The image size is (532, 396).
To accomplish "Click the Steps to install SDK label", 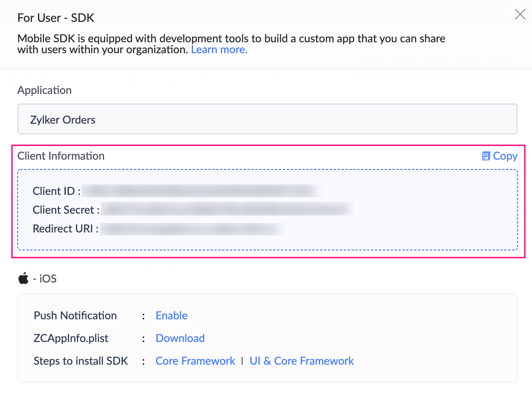I will 81,361.
